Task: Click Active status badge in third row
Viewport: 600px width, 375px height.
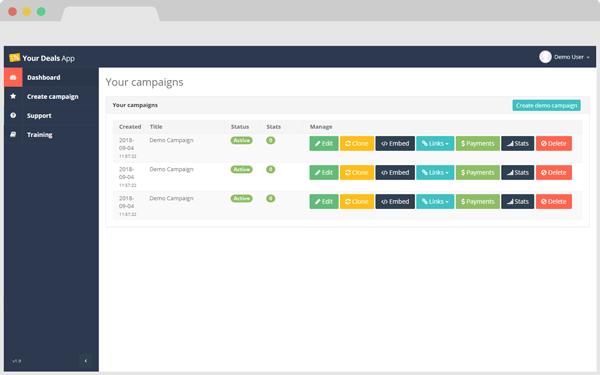Action: pyautogui.click(x=241, y=199)
